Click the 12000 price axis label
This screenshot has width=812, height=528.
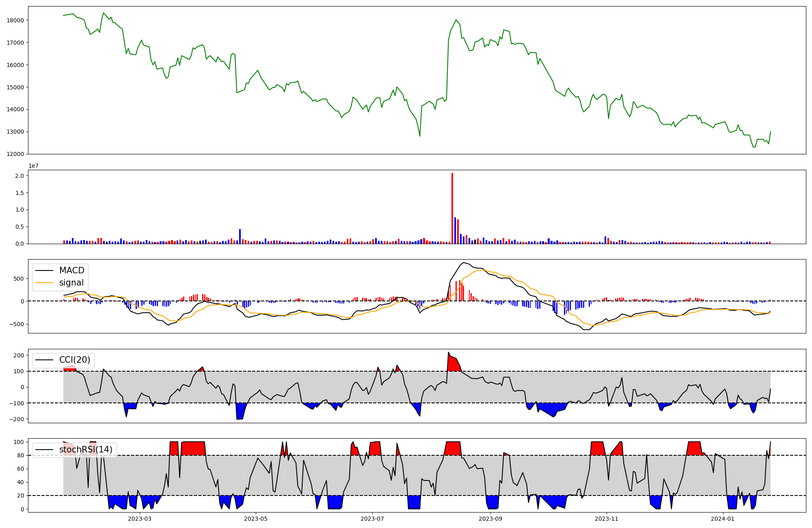(x=15, y=154)
